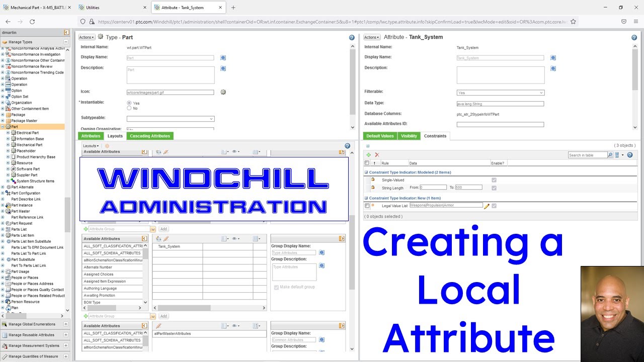Click the pencil edit icon in allPartMasterAttributes group toolbar
644x362 pixels.
(x=158, y=326)
